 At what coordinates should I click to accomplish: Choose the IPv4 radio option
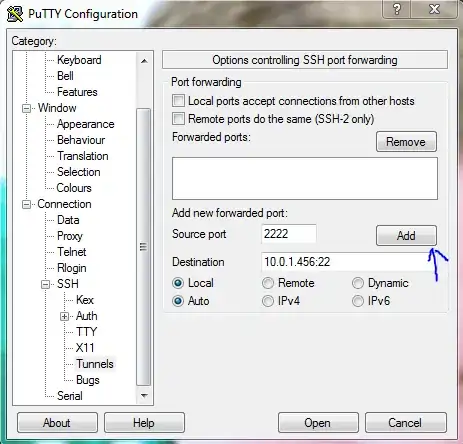tap(268, 301)
